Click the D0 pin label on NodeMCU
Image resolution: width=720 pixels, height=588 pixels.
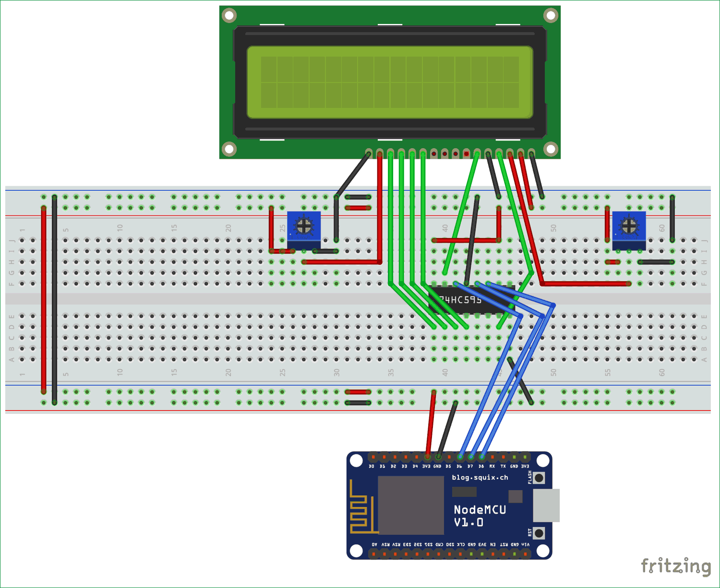pos(372,466)
